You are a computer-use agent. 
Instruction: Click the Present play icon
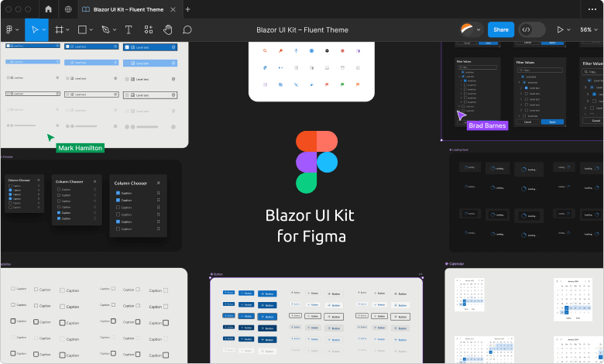click(560, 29)
